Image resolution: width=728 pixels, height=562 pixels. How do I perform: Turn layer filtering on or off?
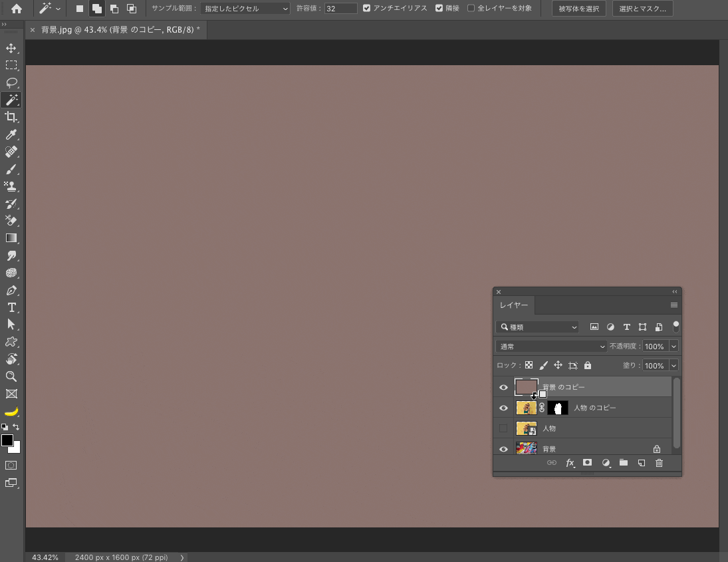[676, 327]
